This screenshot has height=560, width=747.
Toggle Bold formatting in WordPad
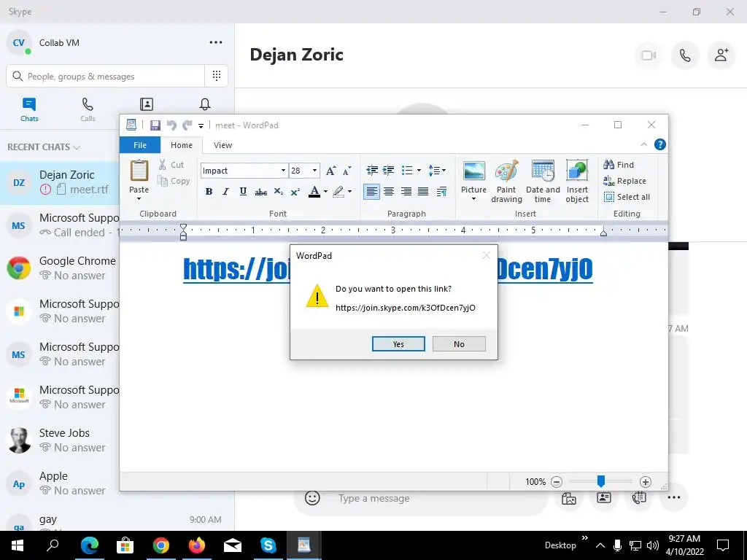(209, 192)
